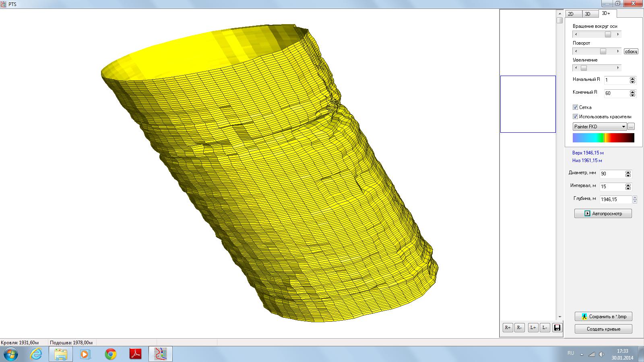This screenshot has width=644, height=362.
Task: Click the Вращение вокруг оси slider thumb
Action: 608,35
